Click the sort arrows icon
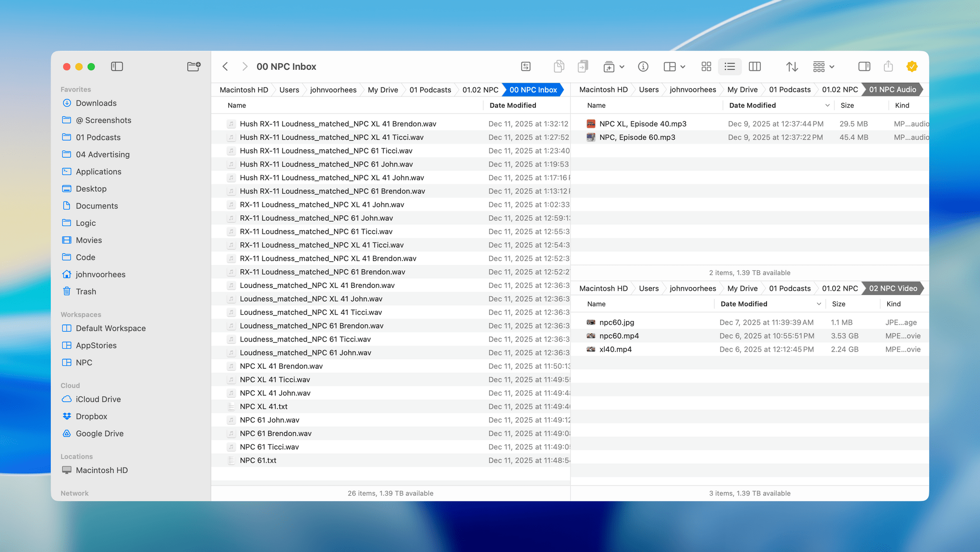The image size is (980, 552). click(x=792, y=66)
